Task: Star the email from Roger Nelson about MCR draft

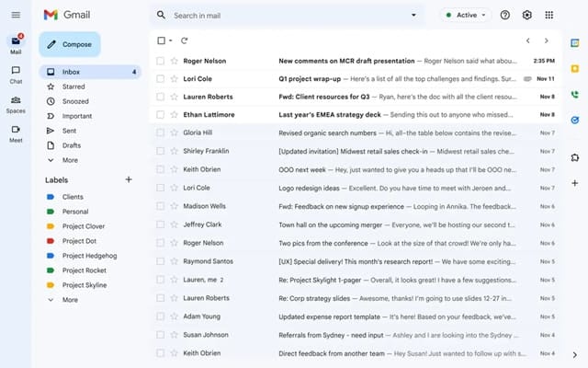Action: 174,61
